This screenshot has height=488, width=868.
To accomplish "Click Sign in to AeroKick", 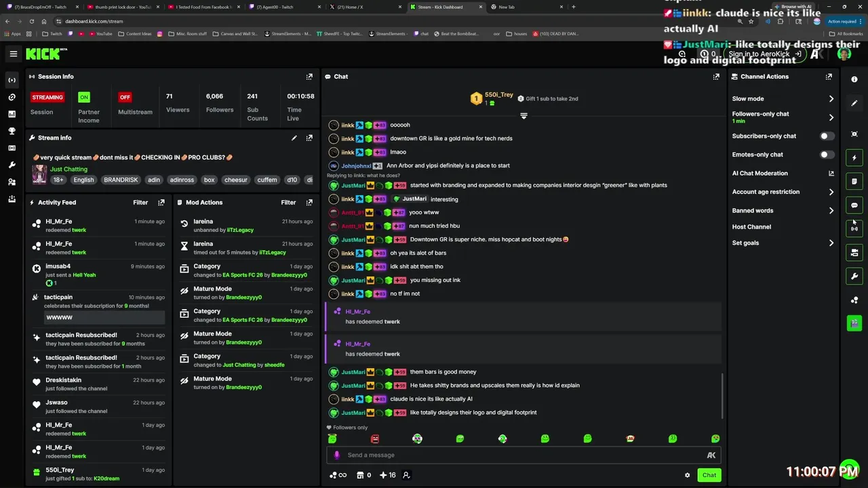I will (x=764, y=54).
